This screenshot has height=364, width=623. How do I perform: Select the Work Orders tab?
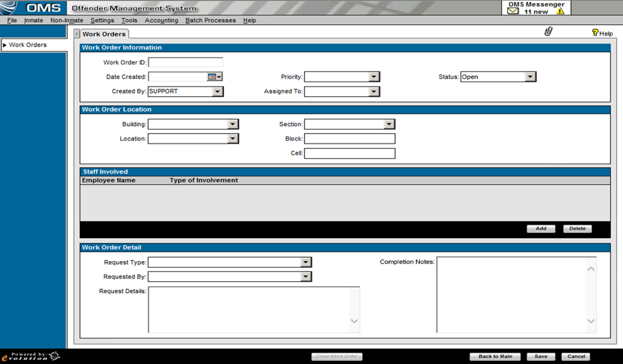[x=104, y=34]
